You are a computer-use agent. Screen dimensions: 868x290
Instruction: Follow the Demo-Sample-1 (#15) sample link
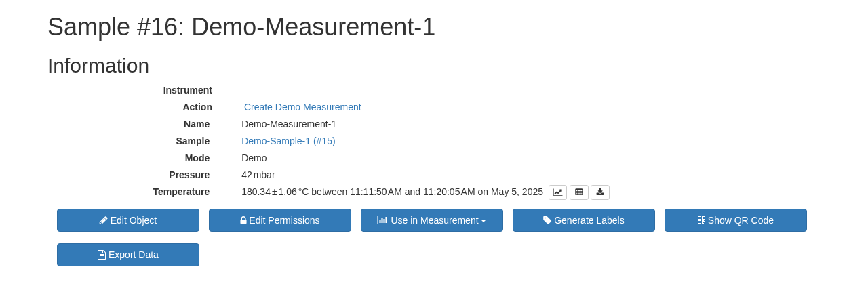(288, 141)
